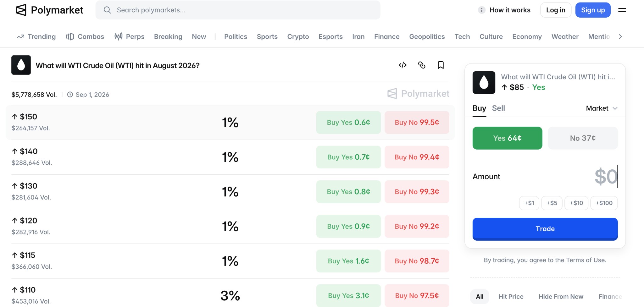Viewport: 644px width, 307px height.
Task: Open the Geopolitics category
Action: click(427, 37)
